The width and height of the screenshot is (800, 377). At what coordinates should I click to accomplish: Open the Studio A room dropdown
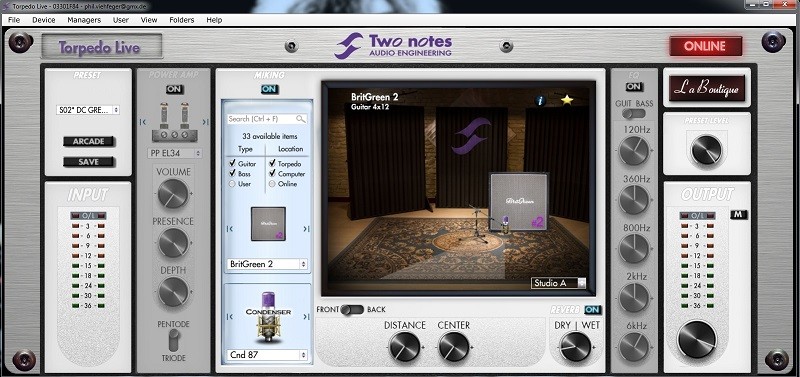558,283
